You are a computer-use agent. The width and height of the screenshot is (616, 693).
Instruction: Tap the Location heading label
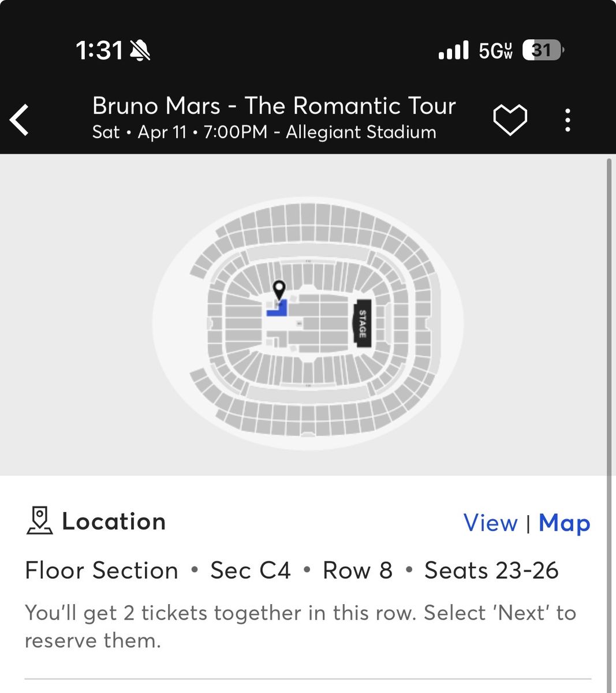(114, 521)
